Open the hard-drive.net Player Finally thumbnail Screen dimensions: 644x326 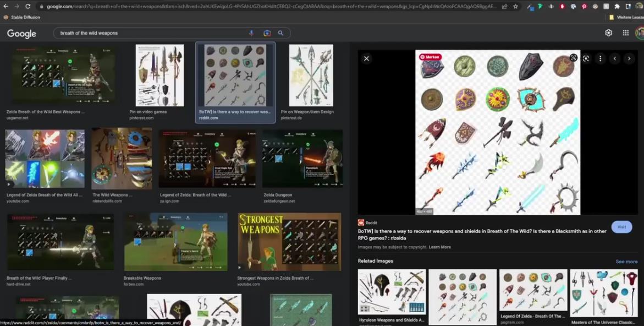click(x=60, y=242)
